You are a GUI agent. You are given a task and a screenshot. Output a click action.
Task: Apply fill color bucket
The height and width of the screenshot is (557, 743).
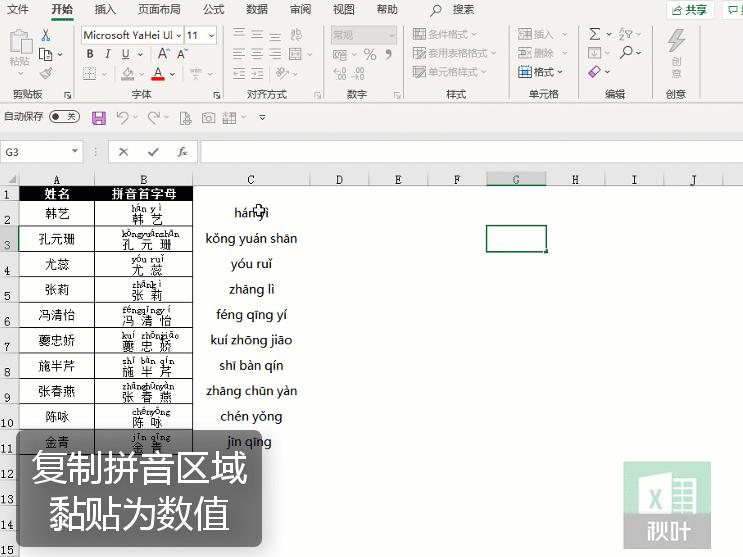127,73
